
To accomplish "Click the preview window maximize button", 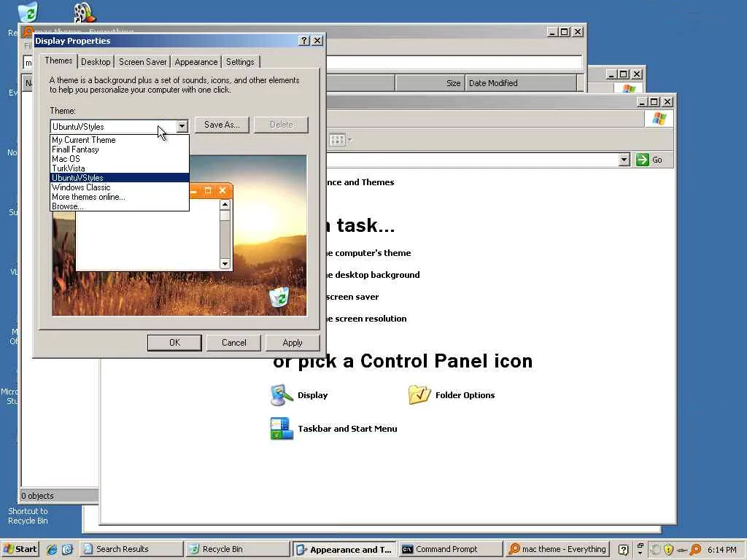I will (208, 190).
